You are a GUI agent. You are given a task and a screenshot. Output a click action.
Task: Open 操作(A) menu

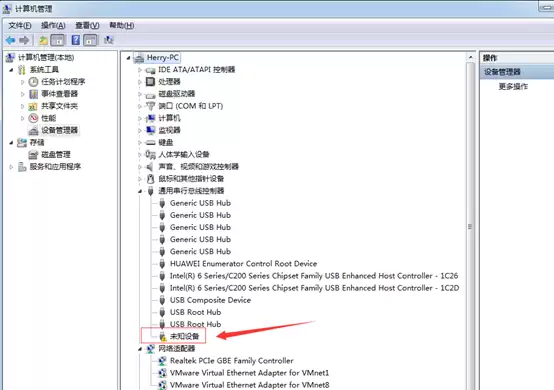click(53, 25)
